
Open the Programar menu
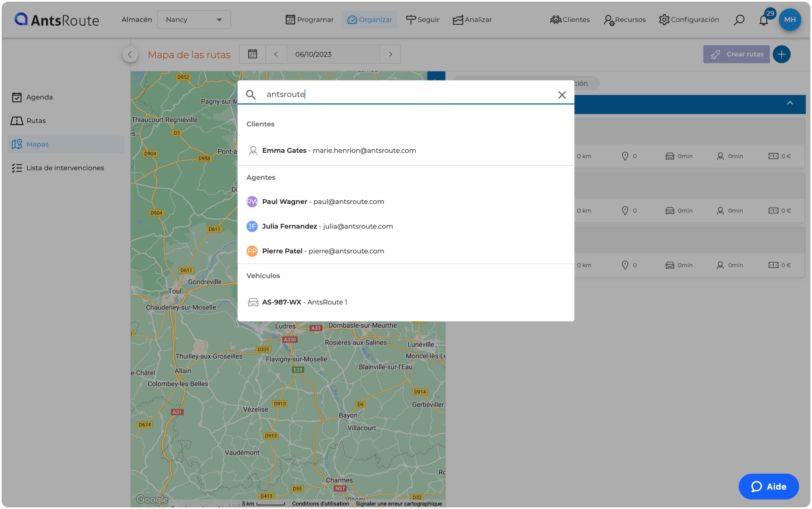pos(309,20)
